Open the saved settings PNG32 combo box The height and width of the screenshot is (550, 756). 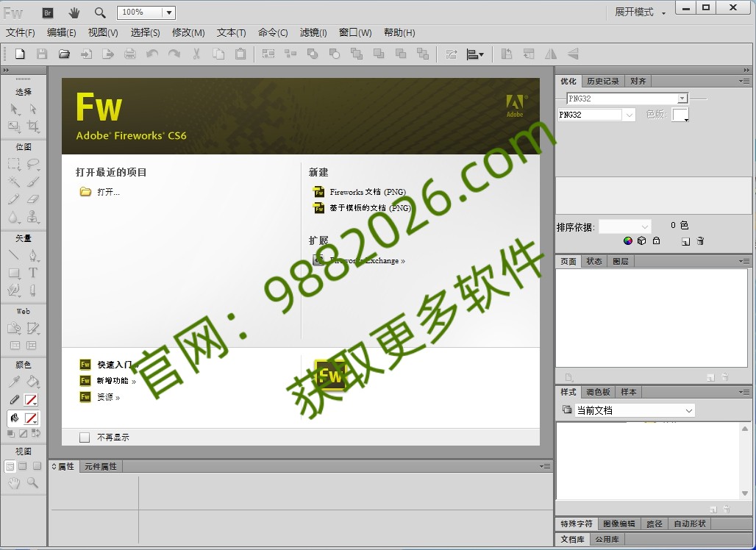(x=627, y=99)
